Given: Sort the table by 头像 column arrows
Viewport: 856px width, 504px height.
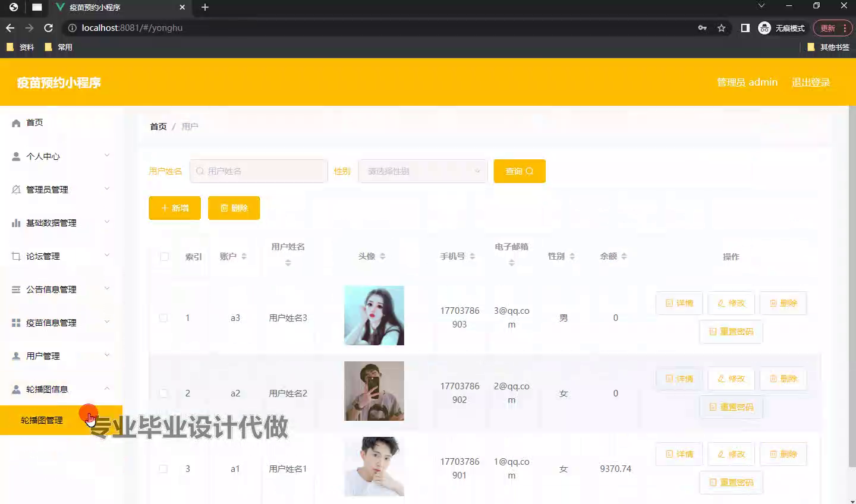Looking at the screenshot, I should tap(382, 256).
